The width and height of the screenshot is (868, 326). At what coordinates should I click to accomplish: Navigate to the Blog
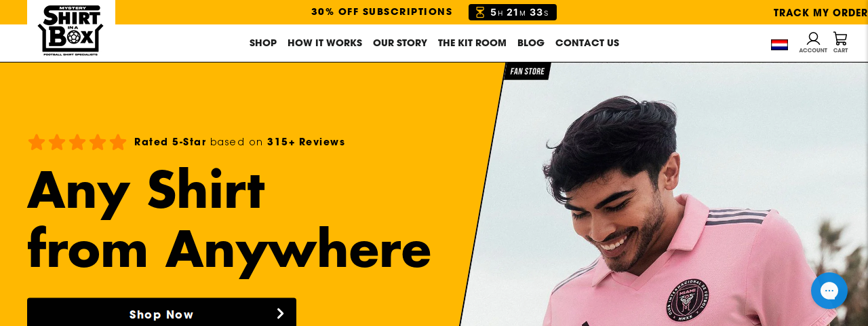(x=531, y=43)
